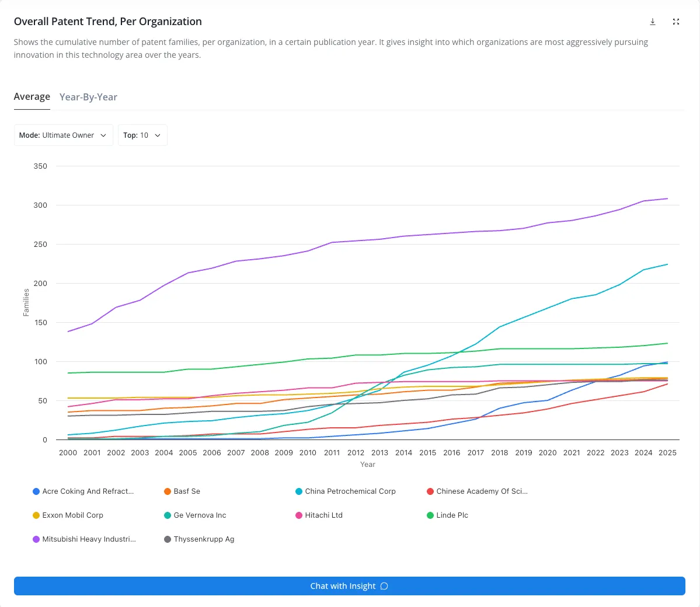Image resolution: width=700 pixels, height=607 pixels.
Task: Click the Families axis title
Action: pyautogui.click(x=26, y=302)
